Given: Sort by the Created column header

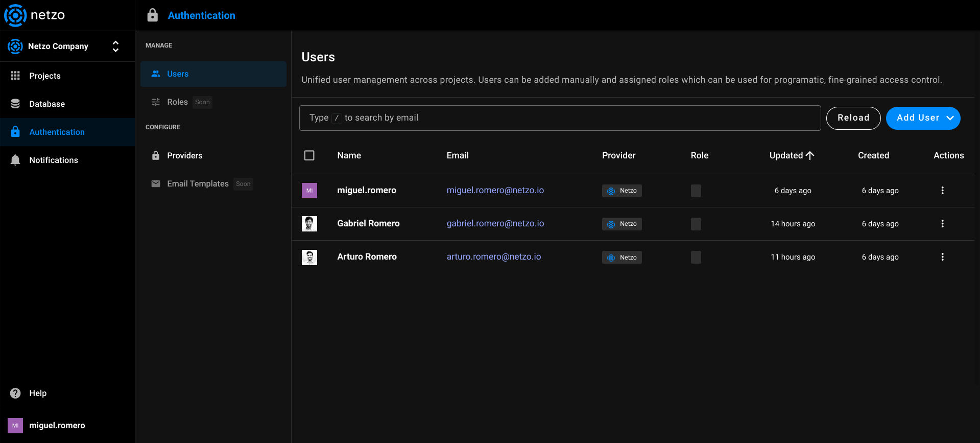Looking at the screenshot, I should (873, 155).
